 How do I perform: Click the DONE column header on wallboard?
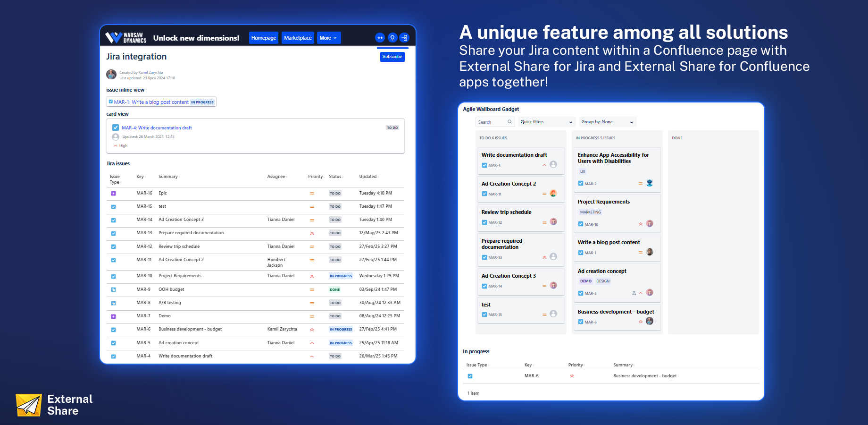(677, 138)
